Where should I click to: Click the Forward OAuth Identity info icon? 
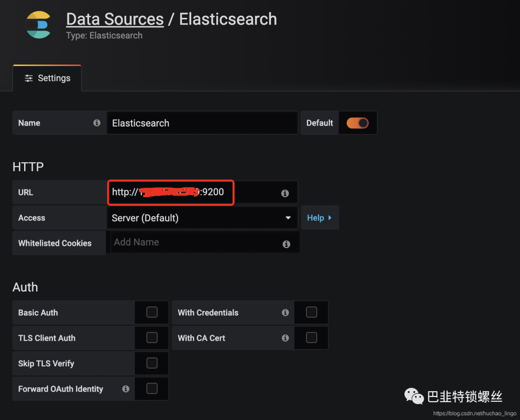[126, 389]
